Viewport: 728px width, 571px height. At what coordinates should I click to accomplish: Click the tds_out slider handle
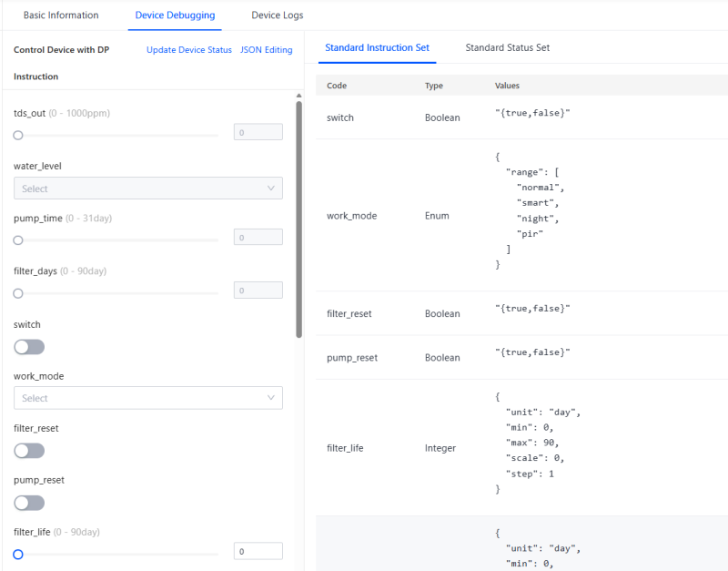18,135
